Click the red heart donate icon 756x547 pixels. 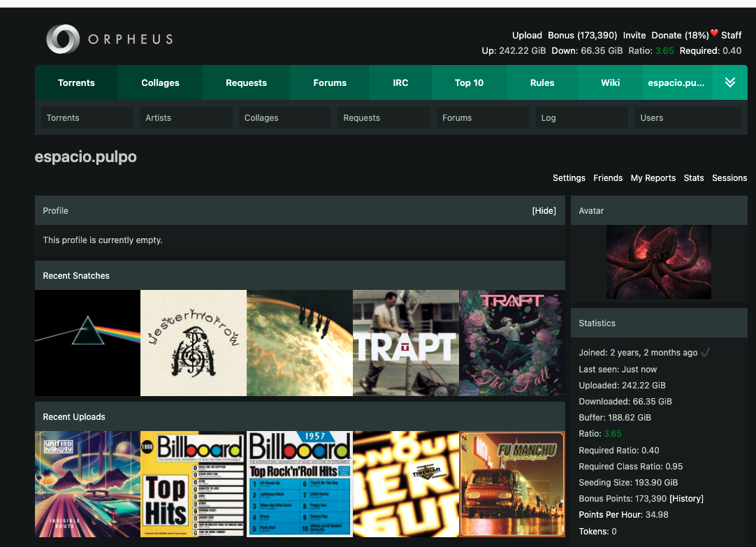pyautogui.click(x=715, y=33)
